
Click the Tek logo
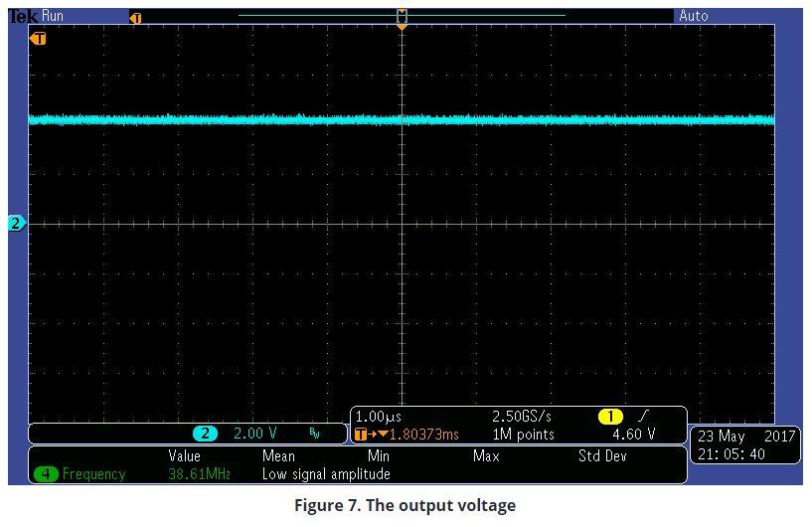[23, 16]
